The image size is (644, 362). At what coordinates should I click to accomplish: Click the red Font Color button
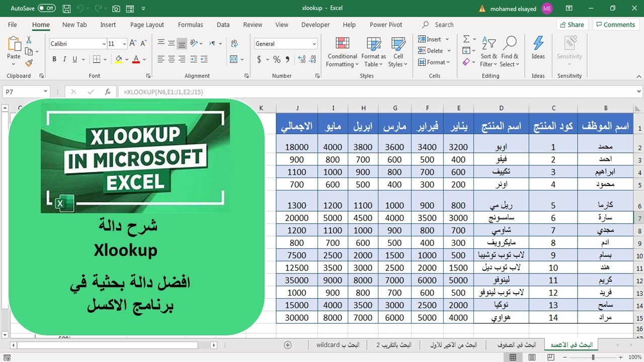[136, 59]
